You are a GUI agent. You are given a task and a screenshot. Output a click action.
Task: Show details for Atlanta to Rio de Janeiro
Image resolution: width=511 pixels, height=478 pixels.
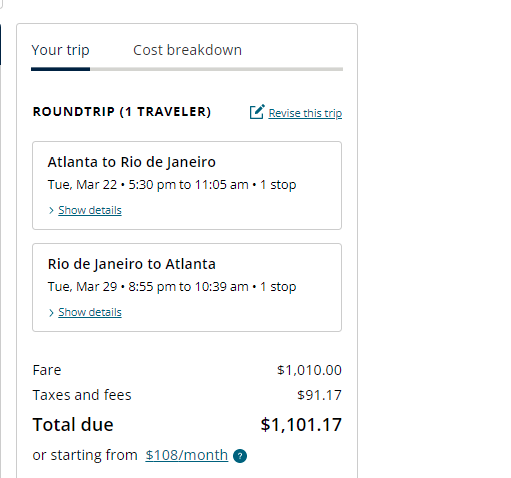[90, 210]
